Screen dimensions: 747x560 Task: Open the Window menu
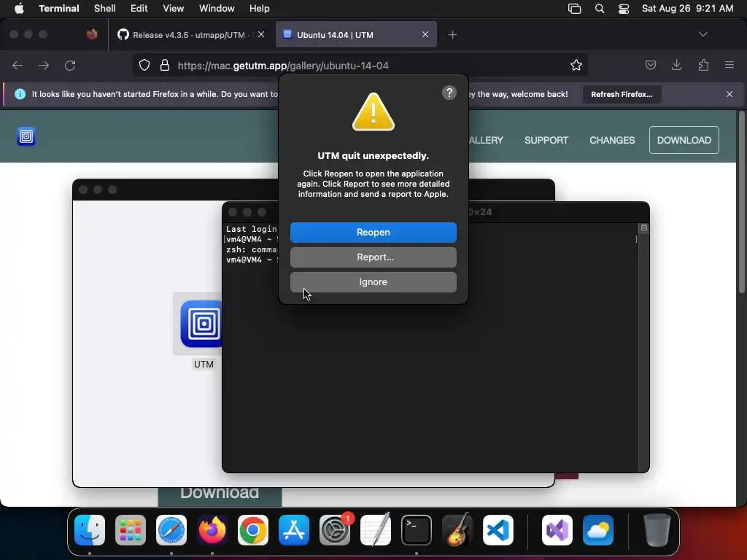217,9
